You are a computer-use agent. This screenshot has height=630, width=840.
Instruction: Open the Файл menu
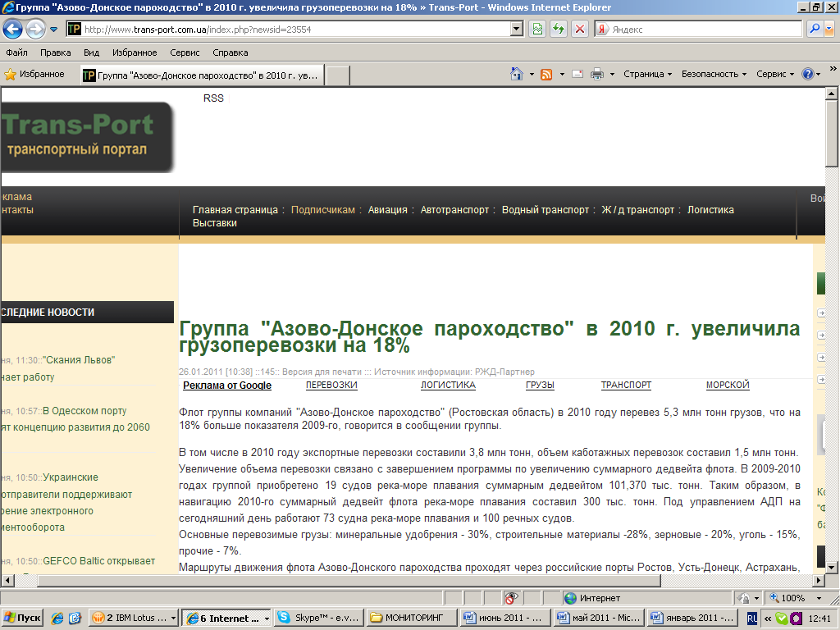pyautogui.click(x=16, y=52)
